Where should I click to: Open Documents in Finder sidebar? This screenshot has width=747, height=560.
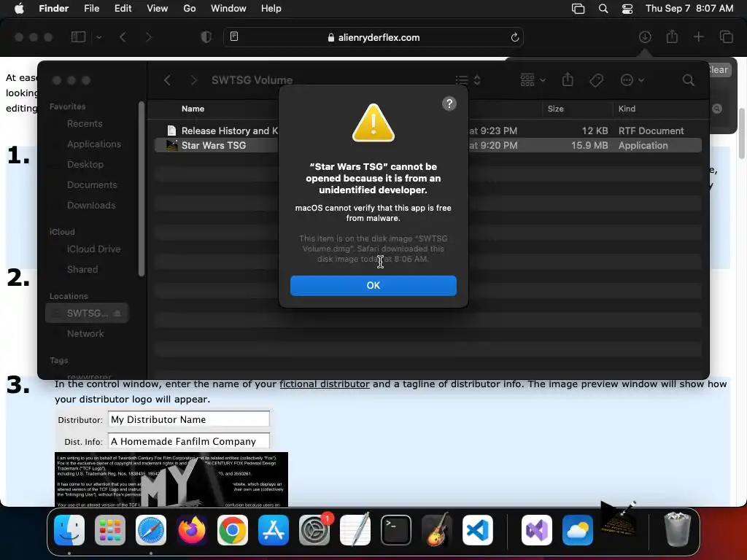coord(91,184)
